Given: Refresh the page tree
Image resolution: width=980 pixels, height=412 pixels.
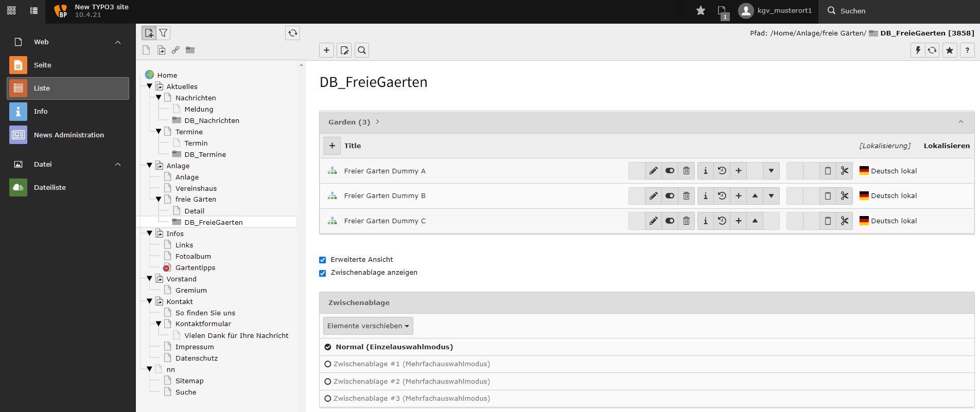Looking at the screenshot, I should click(x=292, y=33).
